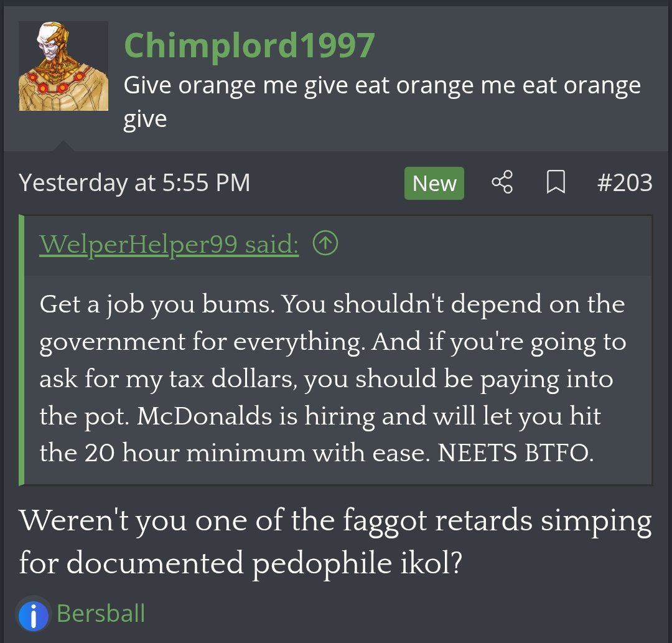Open the Chimplord1997 username profile link

click(x=250, y=45)
